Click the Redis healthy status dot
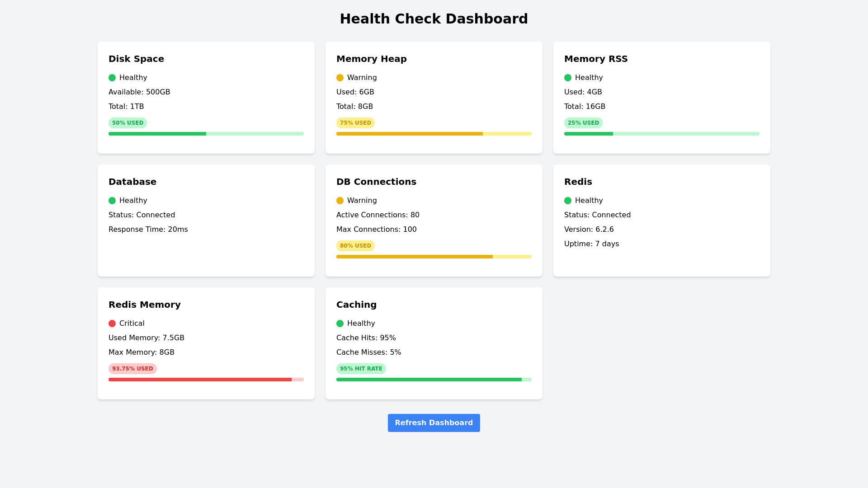 coord(568,201)
